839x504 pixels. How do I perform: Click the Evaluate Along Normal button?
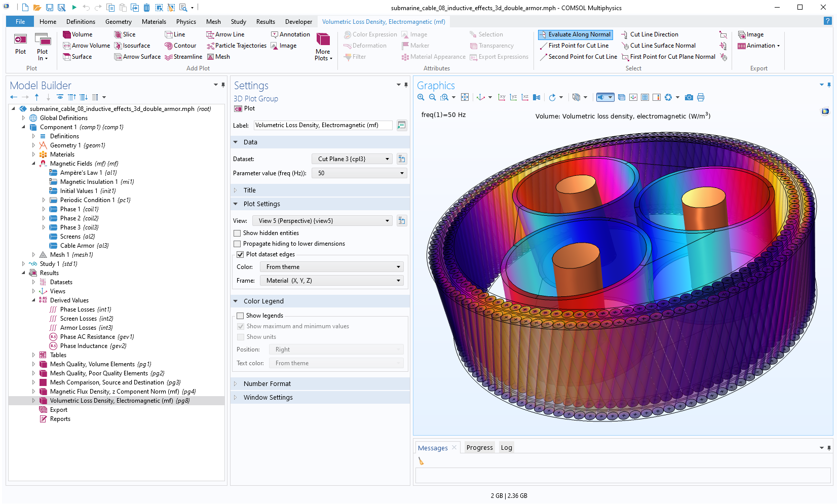[x=575, y=34]
